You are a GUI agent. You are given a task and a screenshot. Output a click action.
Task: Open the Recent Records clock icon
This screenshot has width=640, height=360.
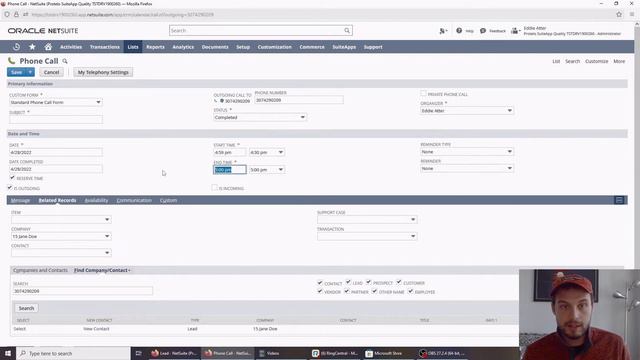[x=16, y=47]
